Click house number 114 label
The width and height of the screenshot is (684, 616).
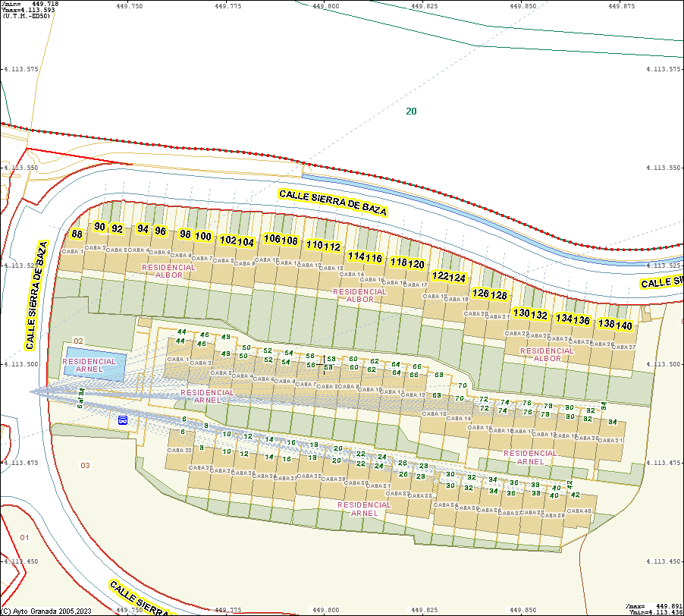coord(356,256)
